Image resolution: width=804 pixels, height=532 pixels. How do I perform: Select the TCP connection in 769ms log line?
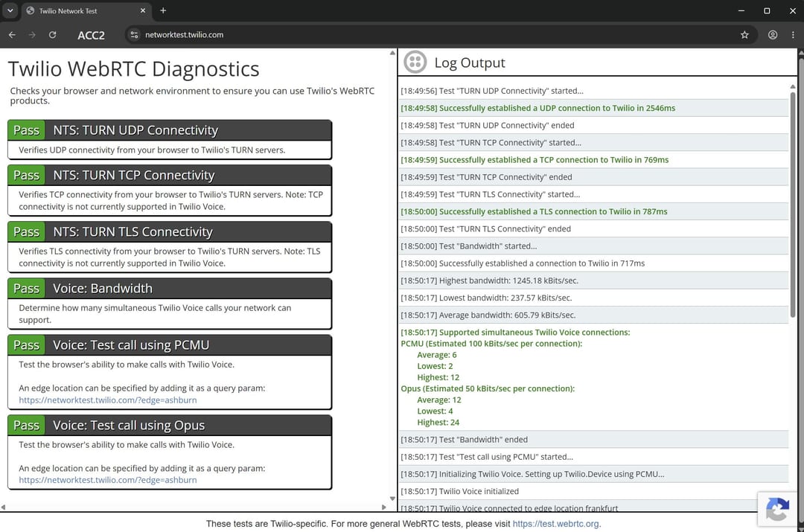click(x=594, y=160)
